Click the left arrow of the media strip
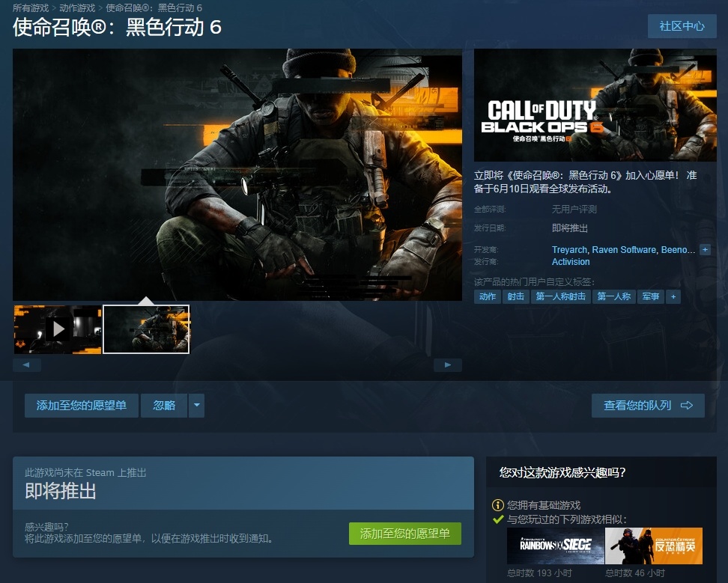 pyautogui.click(x=27, y=365)
